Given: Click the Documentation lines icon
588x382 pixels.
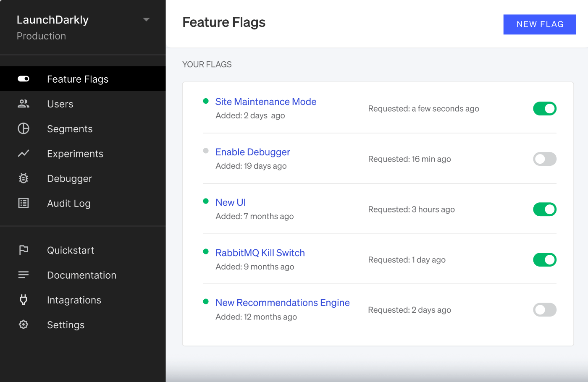Looking at the screenshot, I should [24, 275].
